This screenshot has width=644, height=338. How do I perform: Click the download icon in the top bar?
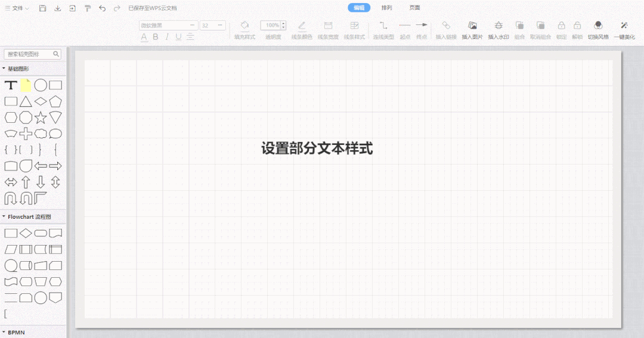(x=57, y=8)
